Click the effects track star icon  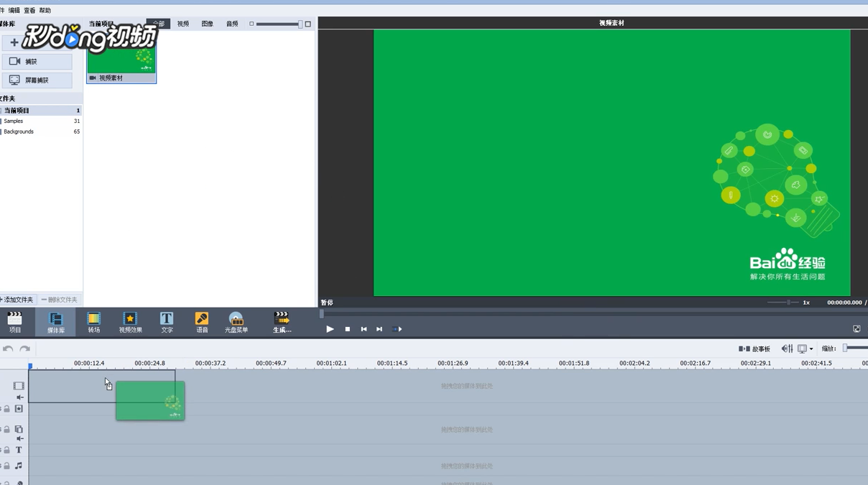pyautogui.click(x=19, y=409)
